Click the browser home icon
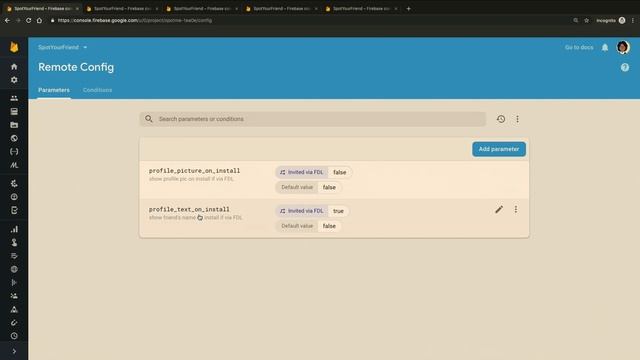 pos(39,20)
